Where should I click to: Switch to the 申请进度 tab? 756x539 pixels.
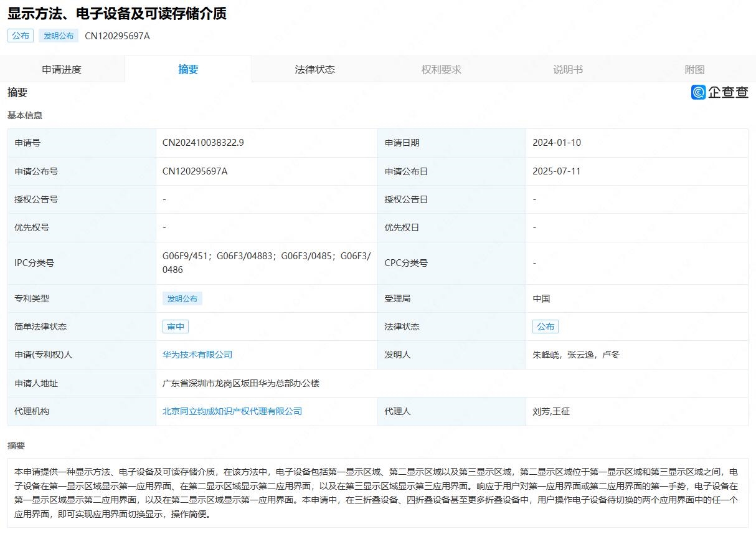point(62,69)
